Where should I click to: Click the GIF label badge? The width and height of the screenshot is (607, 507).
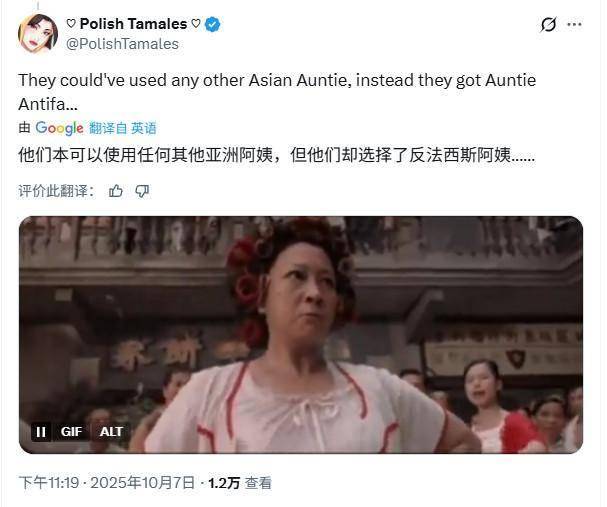[x=71, y=432]
